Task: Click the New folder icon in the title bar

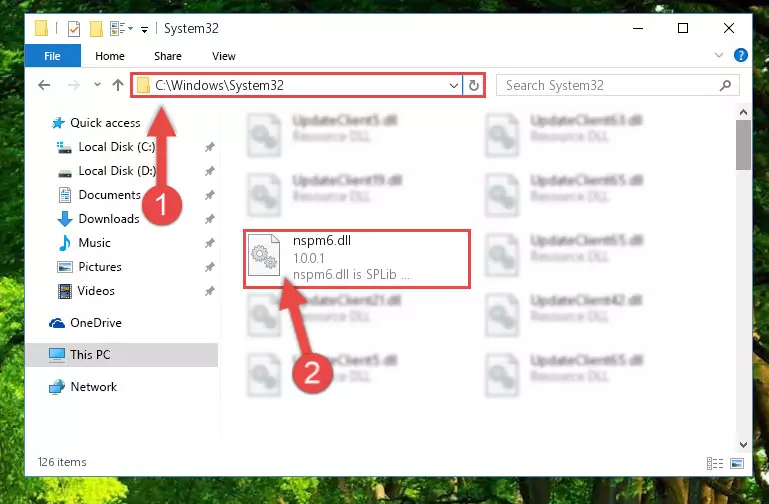Action: [x=96, y=29]
